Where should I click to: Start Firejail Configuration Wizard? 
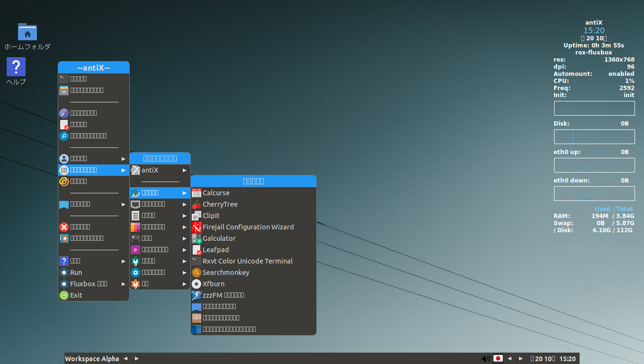(x=253, y=227)
